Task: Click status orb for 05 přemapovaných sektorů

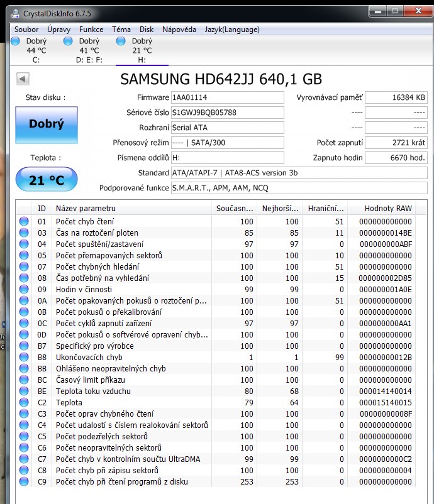Action: point(24,255)
